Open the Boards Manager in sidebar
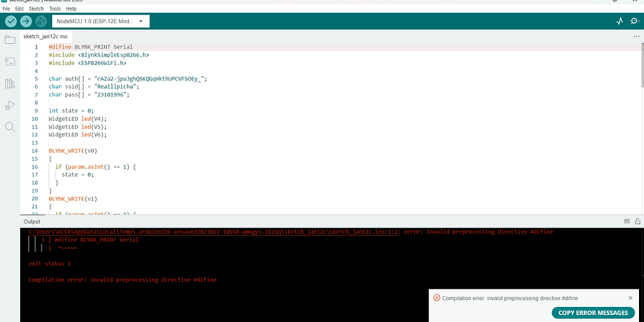644x322 pixels. [x=10, y=62]
